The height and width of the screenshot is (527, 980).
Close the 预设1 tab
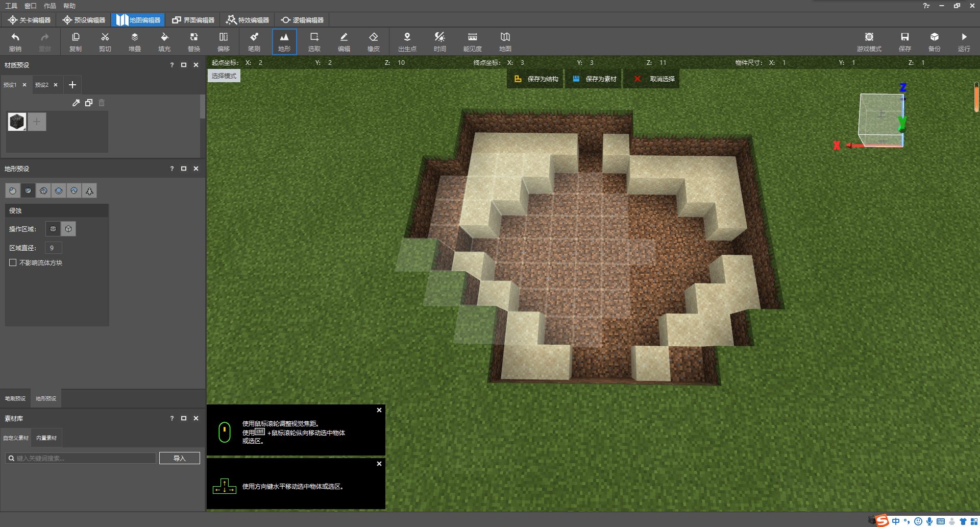click(x=24, y=85)
